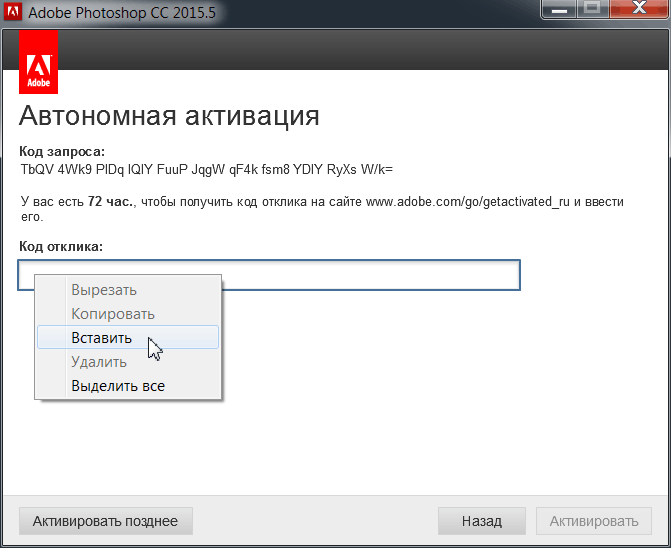Select Вставить in the context menu
Image resolution: width=671 pixels, height=548 pixels.
click(x=128, y=338)
